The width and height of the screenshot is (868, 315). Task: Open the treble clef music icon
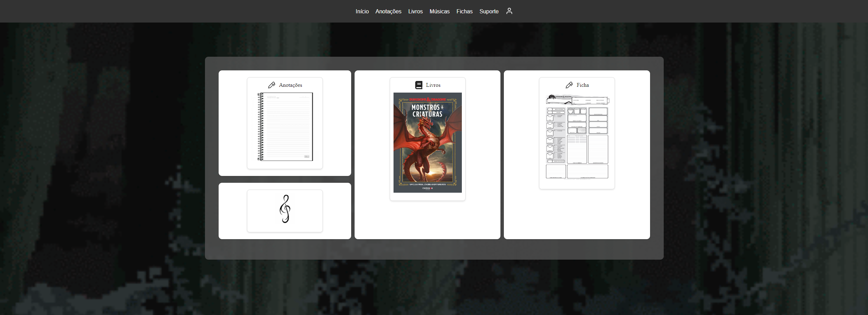pos(285,209)
